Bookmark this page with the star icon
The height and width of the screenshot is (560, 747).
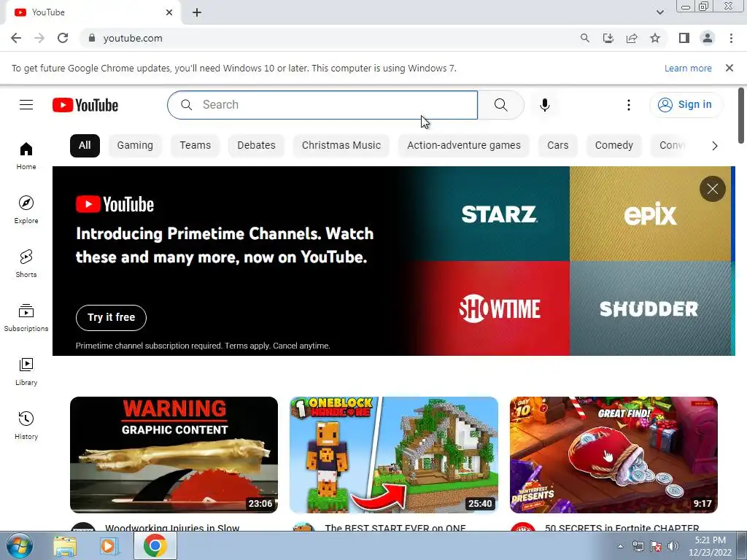pos(655,38)
